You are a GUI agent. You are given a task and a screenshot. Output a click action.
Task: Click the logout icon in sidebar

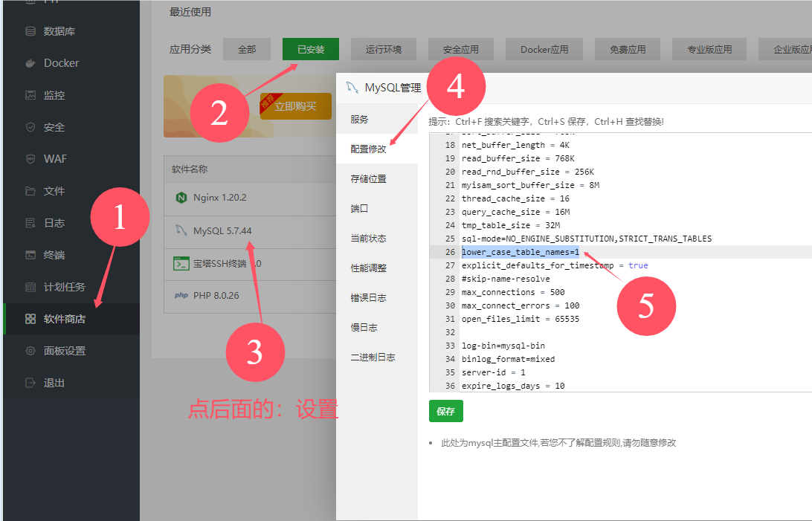(x=30, y=383)
